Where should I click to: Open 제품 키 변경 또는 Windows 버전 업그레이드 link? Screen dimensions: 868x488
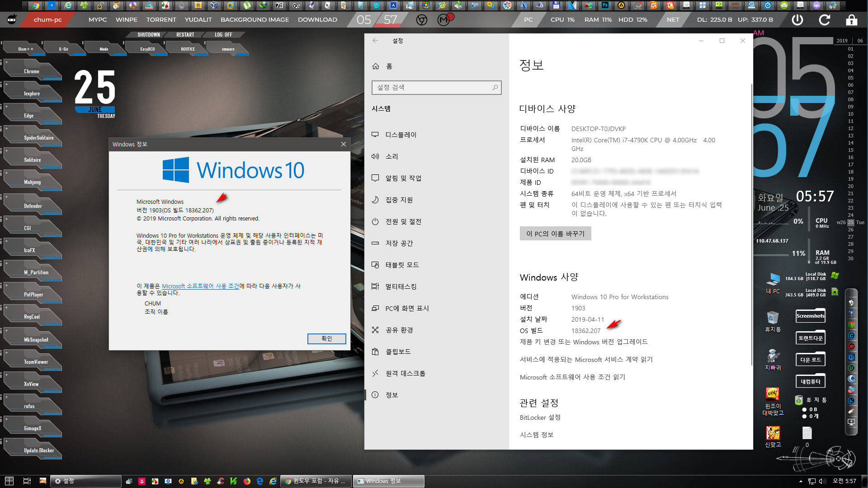coord(584,342)
